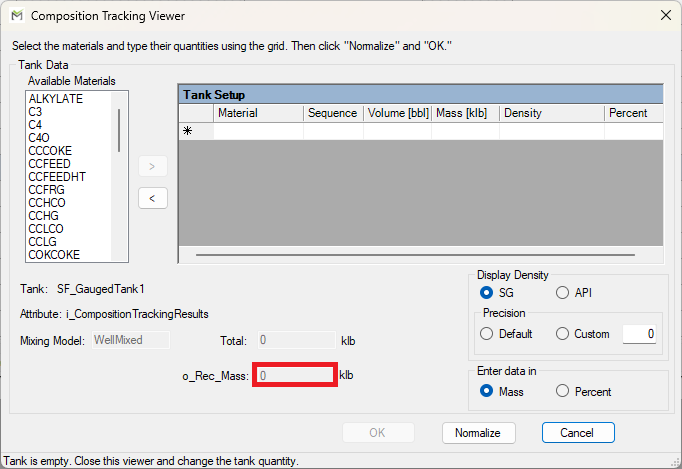Choose Custom precision radio button
The image size is (682, 469).
(x=562, y=334)
